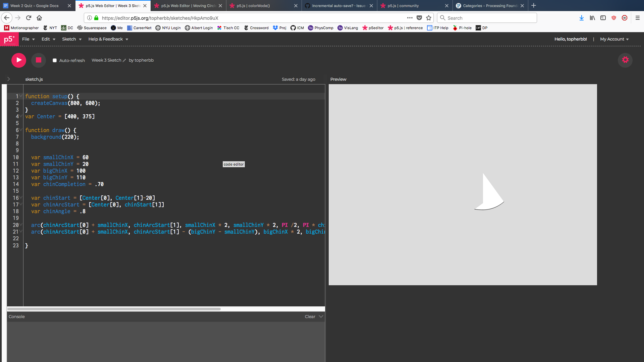
Task: Open the settings gear icon
Action: point(625,60)
